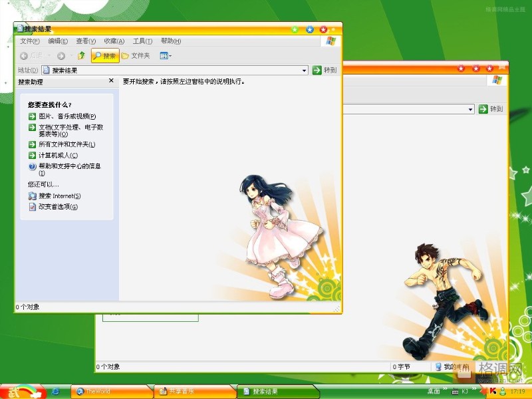Close the 搜索助理 side panel with the X

(x=111, y=80)
